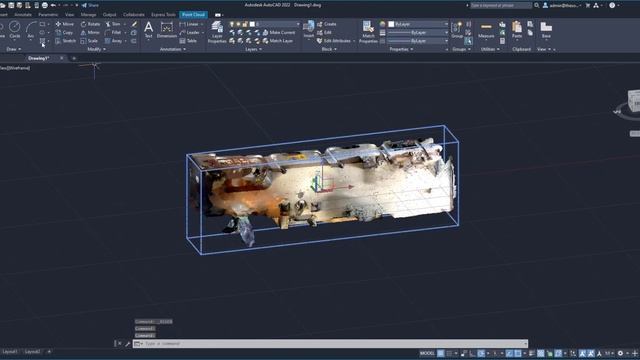
Task: Click the Text annotation tool
Action: click(x=149, y=30)
